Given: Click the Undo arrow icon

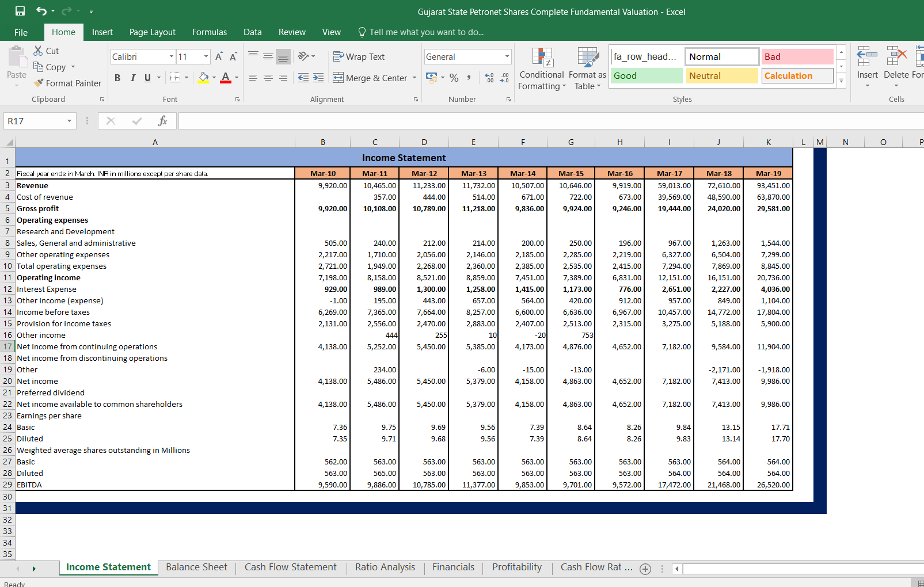Looking at the screenshot, I should pos(41,11).
